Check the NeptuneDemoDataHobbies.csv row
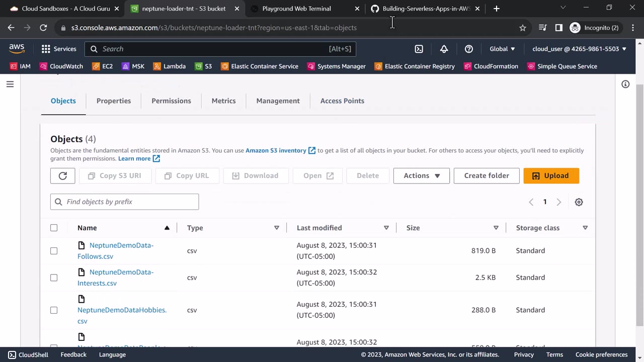Image resolution: width=644 pixels, height=362 pixels. coord(54,310)
